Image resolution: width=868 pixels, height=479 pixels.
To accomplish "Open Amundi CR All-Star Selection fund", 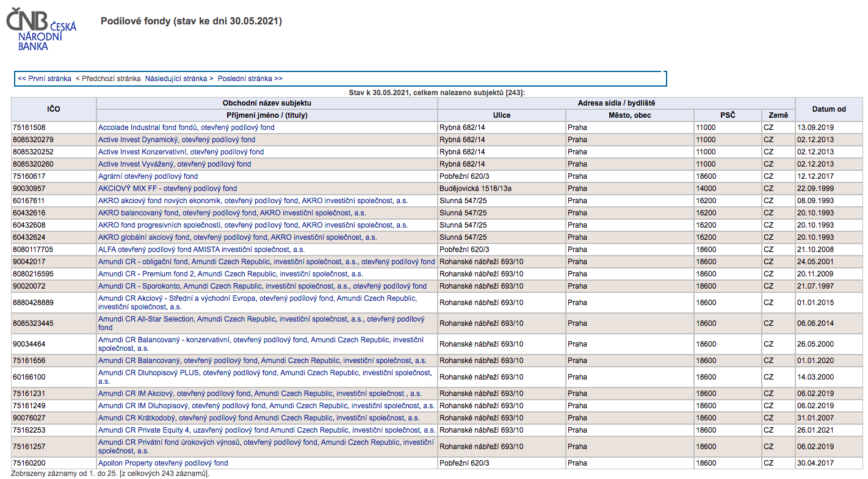I will point(261,320).
